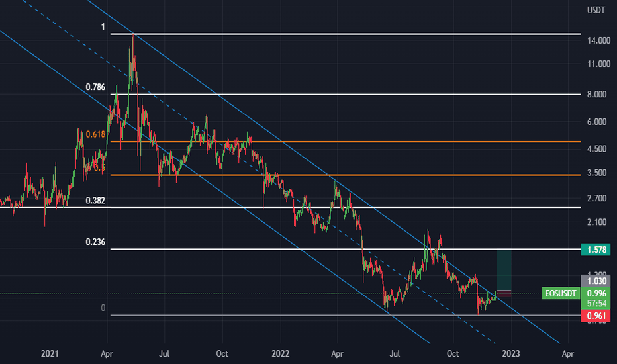This screenshot has height=364, width=617.
Task: Click the Fibonacci 0.382 level label
Action: point(95,201)
